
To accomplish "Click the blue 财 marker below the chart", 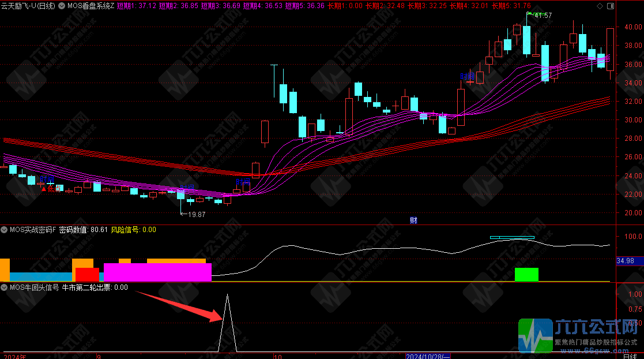I will 413,220.
